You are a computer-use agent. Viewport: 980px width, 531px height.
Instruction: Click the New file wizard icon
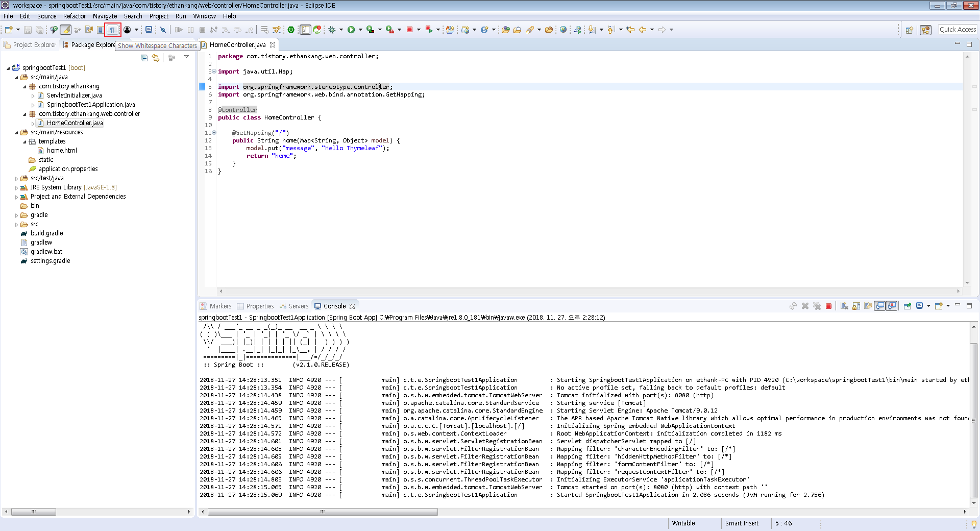click(x=9, y=30)
